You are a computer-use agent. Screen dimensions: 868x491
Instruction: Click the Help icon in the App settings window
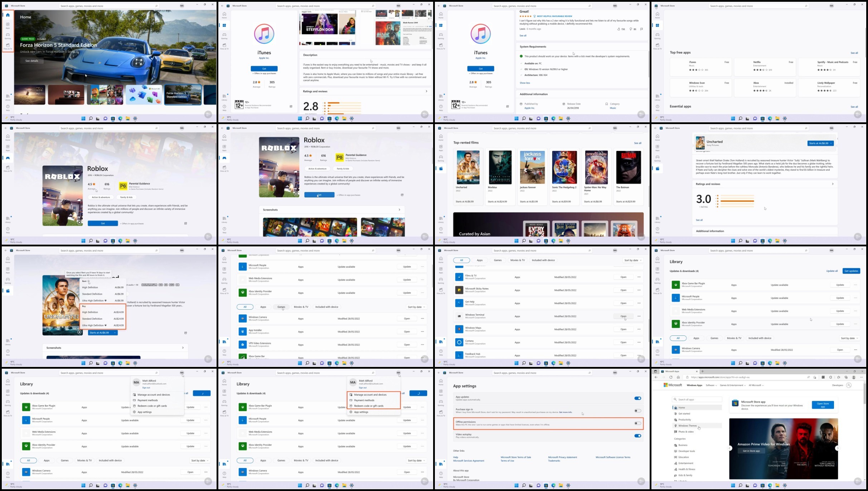441,474
